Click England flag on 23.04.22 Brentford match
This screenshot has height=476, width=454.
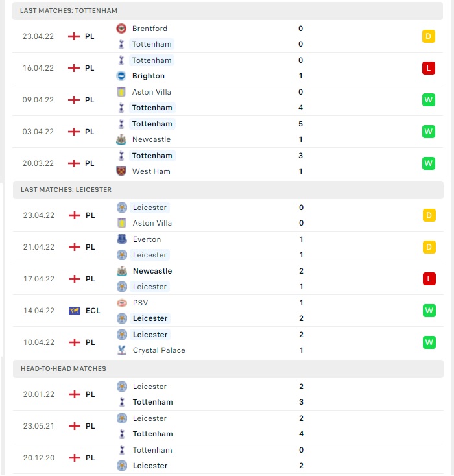pos(74,36)
